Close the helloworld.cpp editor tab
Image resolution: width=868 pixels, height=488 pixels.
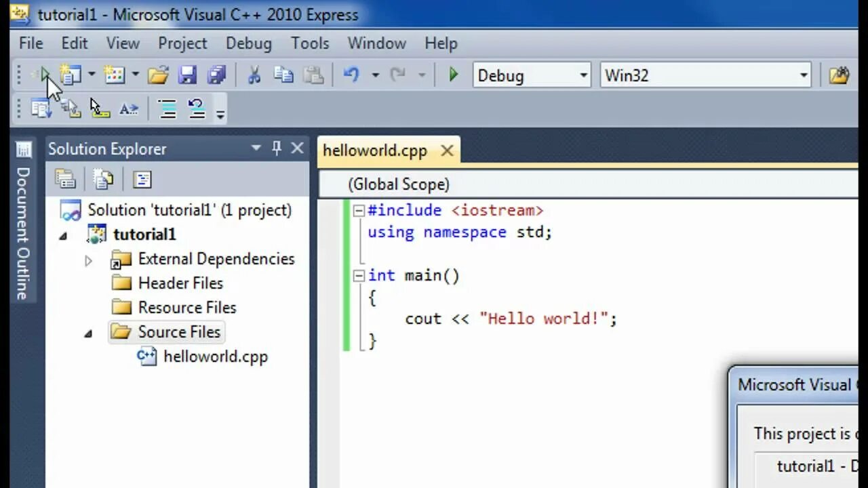pos(447,150)
